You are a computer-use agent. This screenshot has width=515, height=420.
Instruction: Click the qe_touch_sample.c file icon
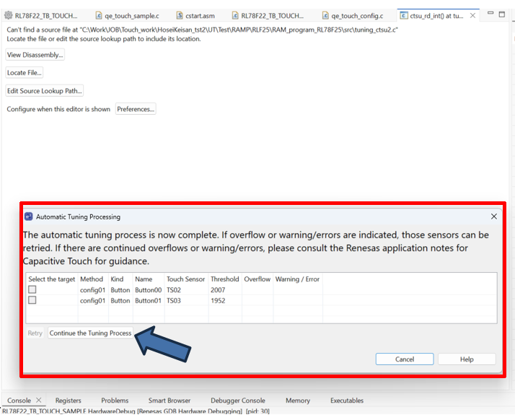(99, 15)
